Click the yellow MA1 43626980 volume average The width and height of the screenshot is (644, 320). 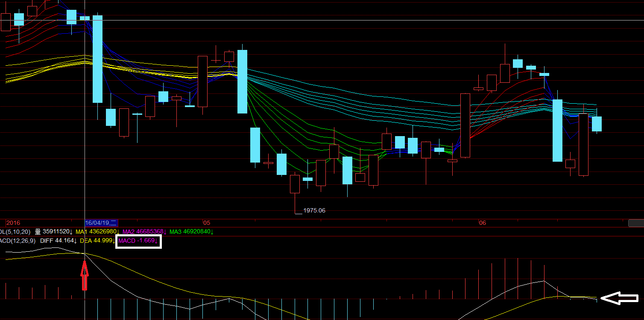(97, 232)
